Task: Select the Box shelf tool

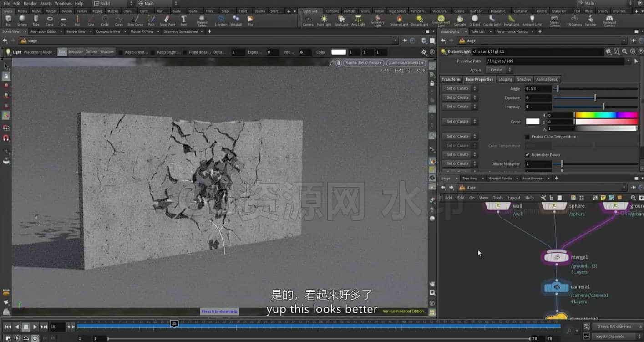Action: point(8,20)
